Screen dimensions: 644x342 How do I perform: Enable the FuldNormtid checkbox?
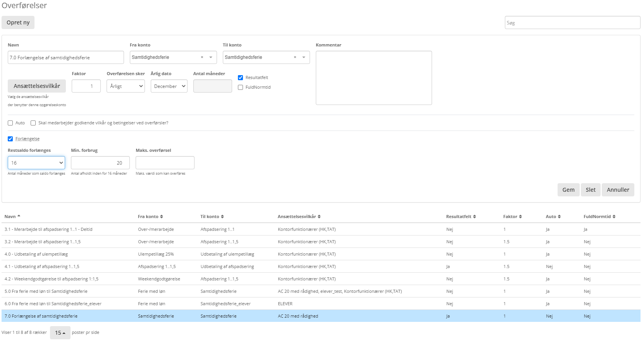coord(241,87)
